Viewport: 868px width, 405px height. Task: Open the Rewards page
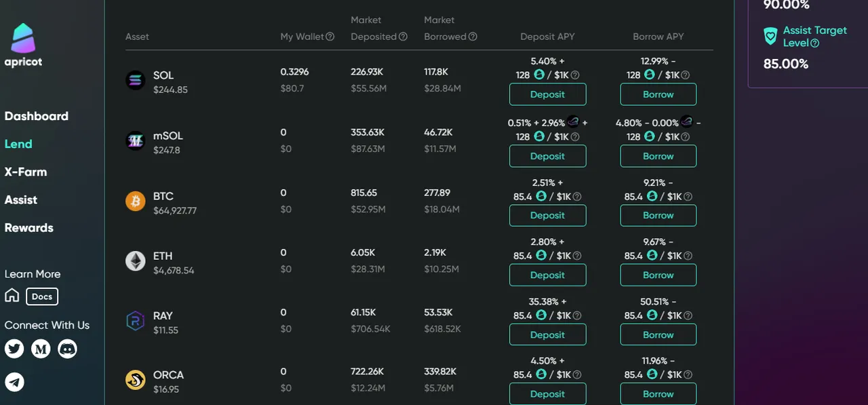coord(29,227)
